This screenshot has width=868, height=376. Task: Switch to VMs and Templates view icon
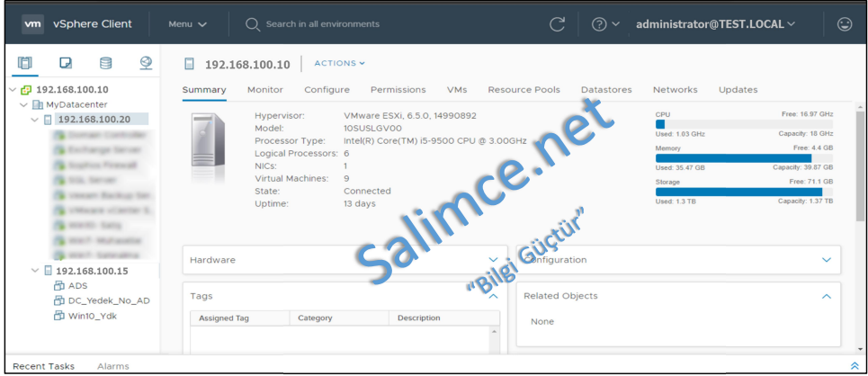[66, 63]
